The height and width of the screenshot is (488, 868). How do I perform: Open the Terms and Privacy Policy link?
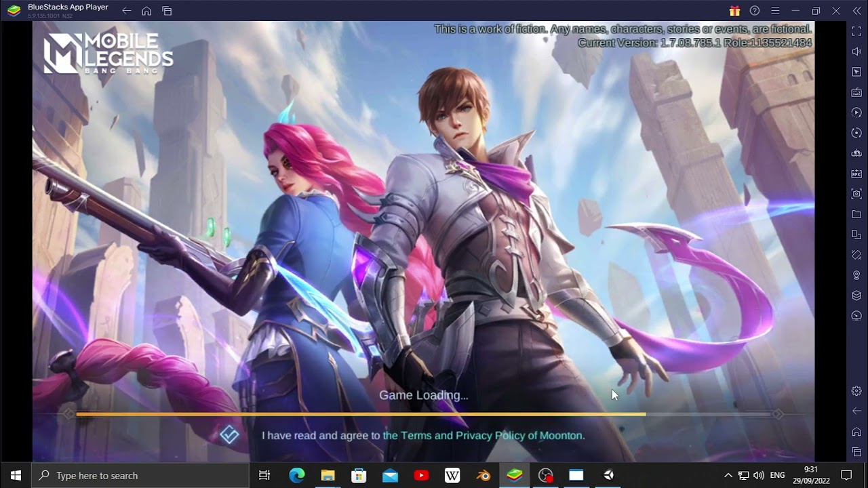484,435
